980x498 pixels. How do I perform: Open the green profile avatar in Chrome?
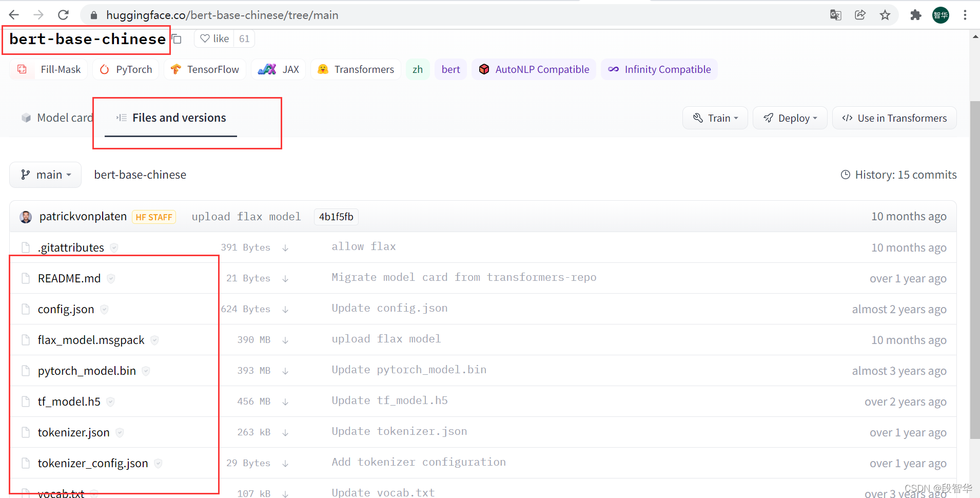940,15
